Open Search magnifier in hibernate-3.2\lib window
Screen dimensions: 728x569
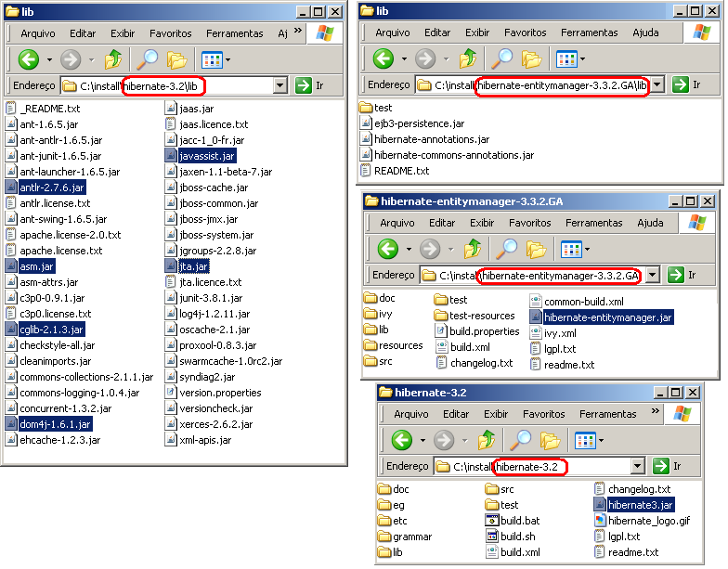(147, 59)
